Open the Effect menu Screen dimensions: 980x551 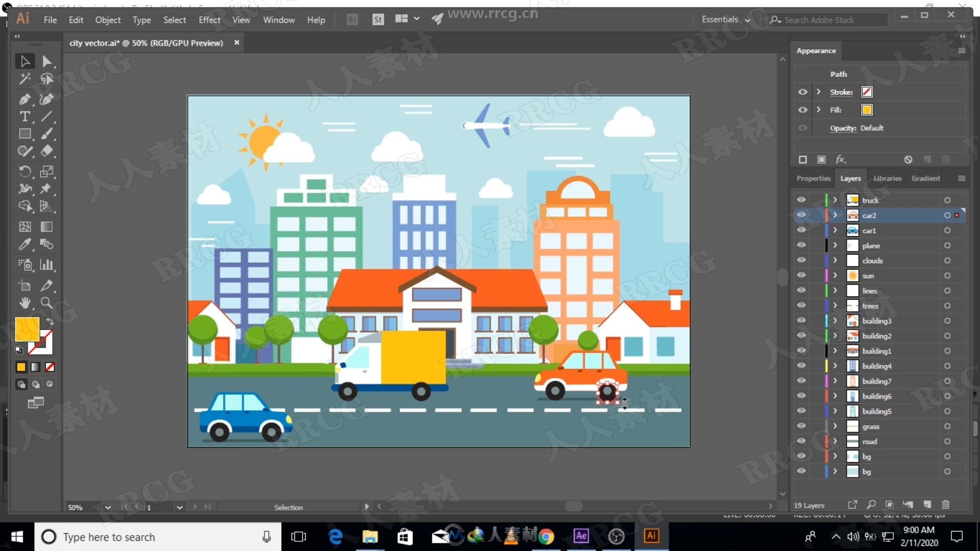point(210,19)
